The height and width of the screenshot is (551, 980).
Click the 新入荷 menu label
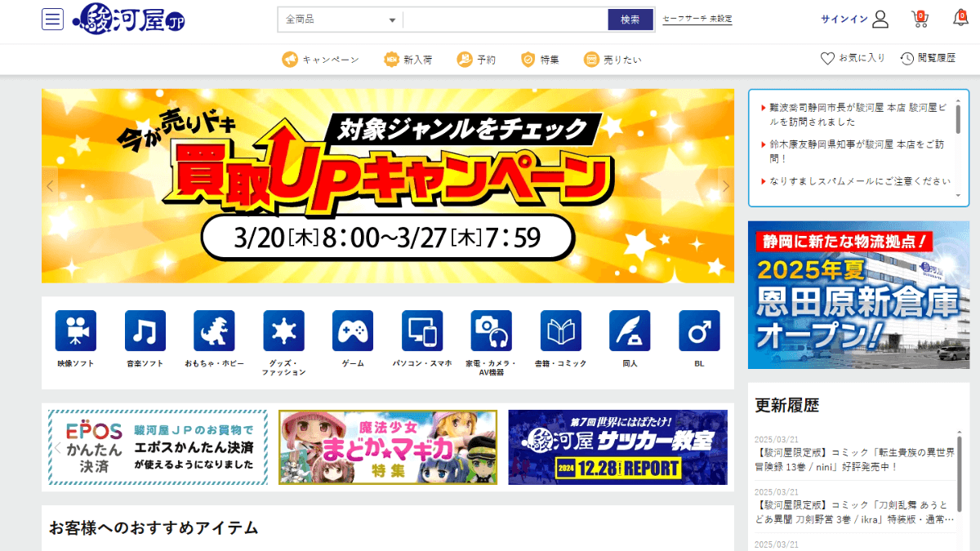tap(418, 60)
